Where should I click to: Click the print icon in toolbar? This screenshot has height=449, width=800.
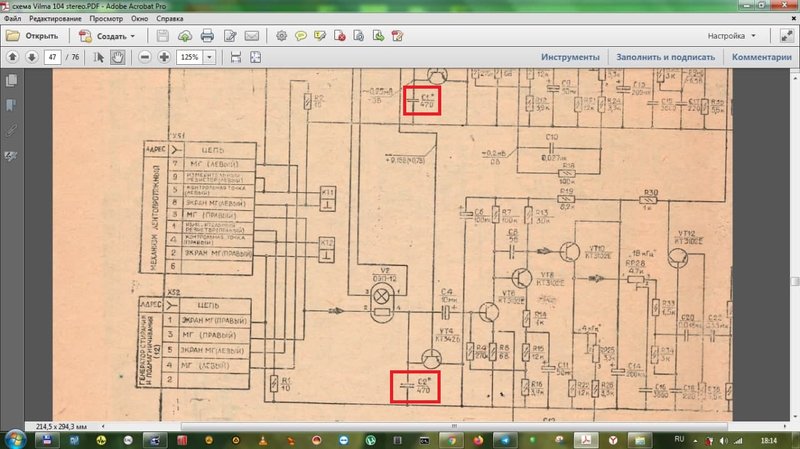pyautogui.click(x=207, y=36)
